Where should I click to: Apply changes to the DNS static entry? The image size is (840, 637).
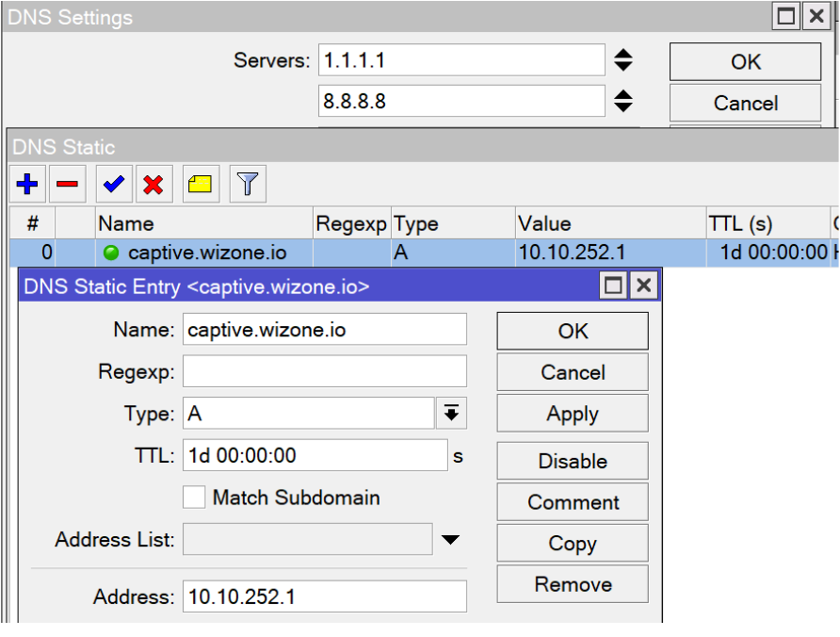click(x=572, y=414)
